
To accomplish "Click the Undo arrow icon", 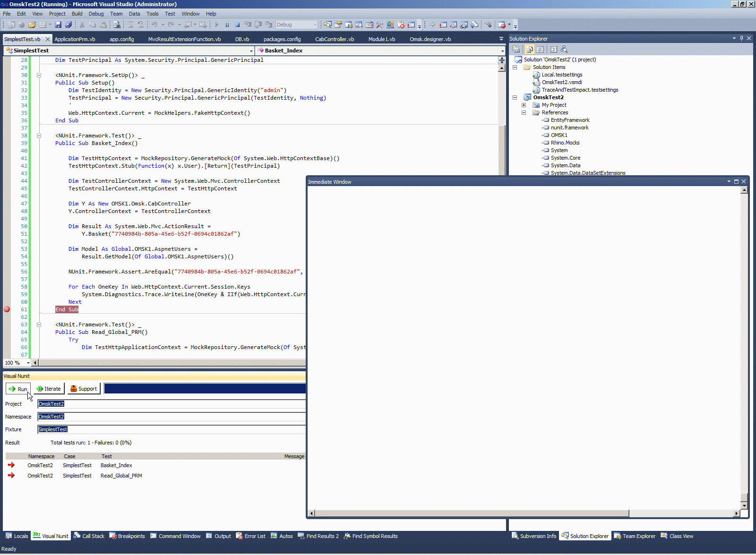I will [x=154, y=25].
